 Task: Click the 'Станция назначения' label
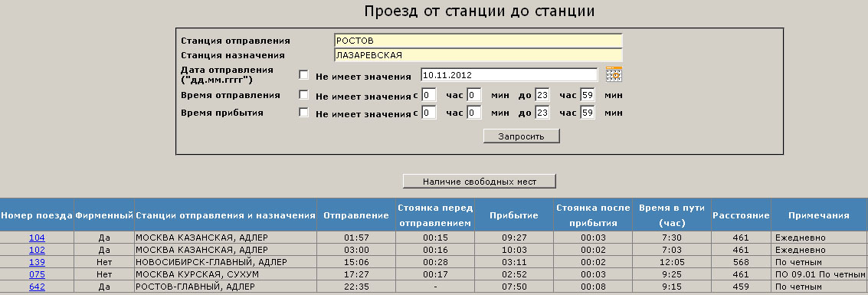[x=233, y=55]
